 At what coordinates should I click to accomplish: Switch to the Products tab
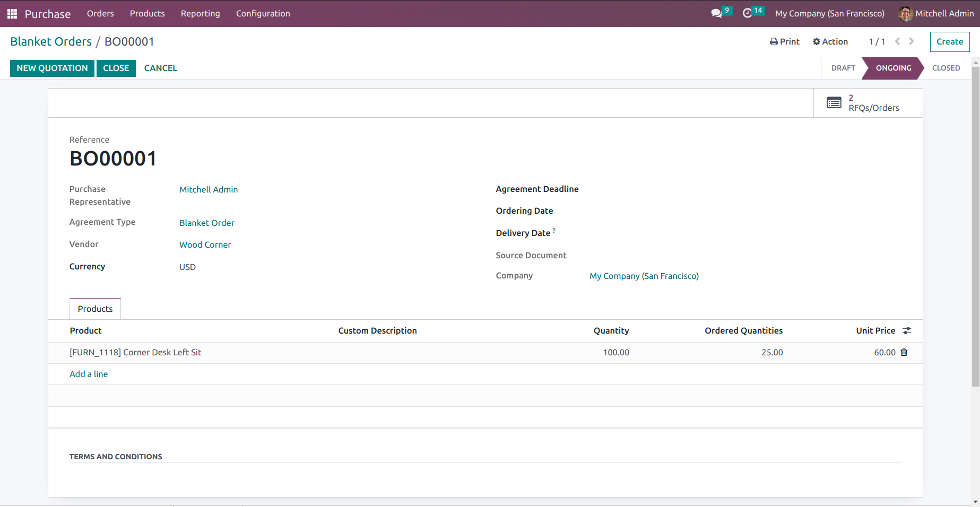tap(95, 309)
